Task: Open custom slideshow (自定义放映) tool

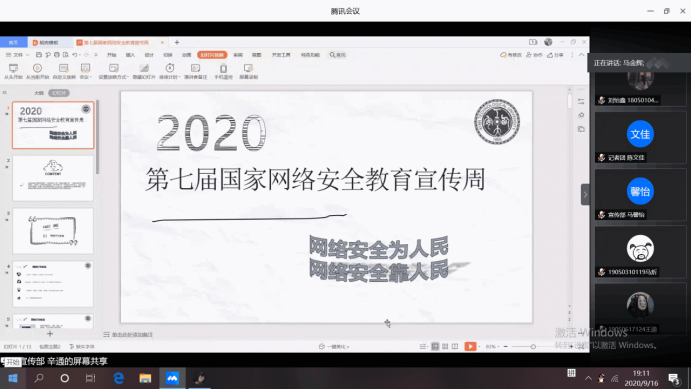Action: point(64,71)
